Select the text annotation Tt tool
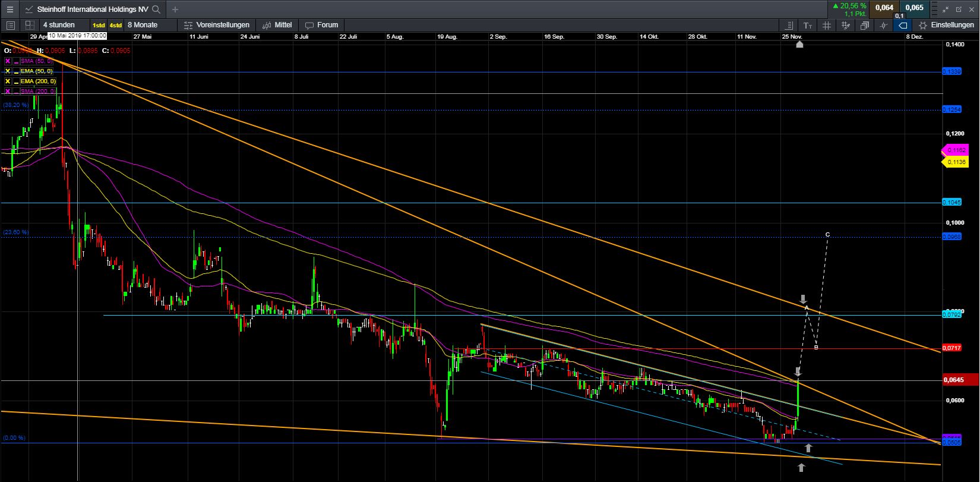 point(808,26)
